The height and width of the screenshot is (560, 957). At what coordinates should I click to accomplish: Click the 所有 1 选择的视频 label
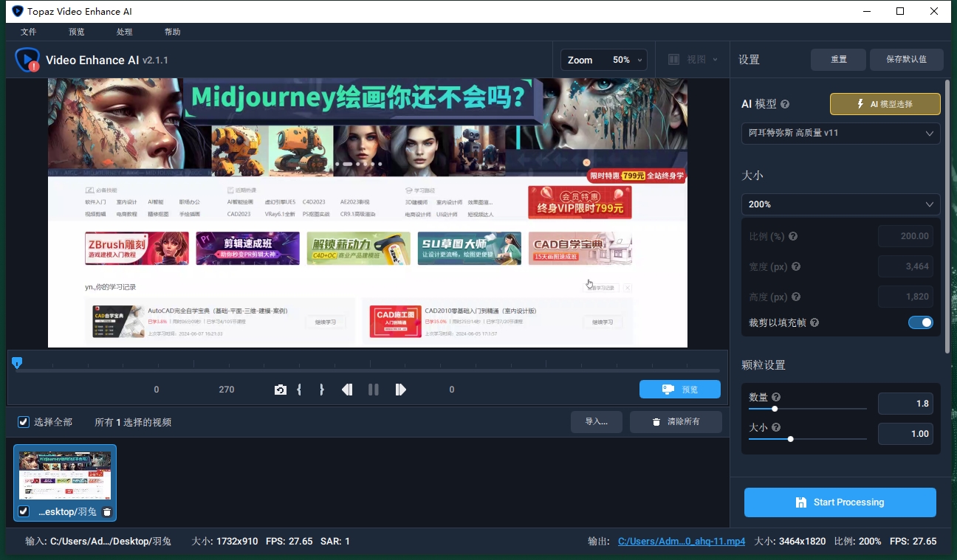[133, 422]
